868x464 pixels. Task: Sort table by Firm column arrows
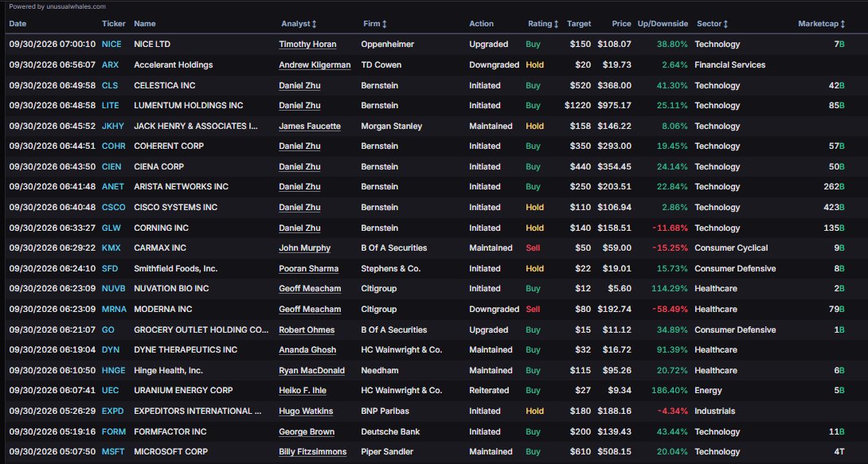point(384,24)
